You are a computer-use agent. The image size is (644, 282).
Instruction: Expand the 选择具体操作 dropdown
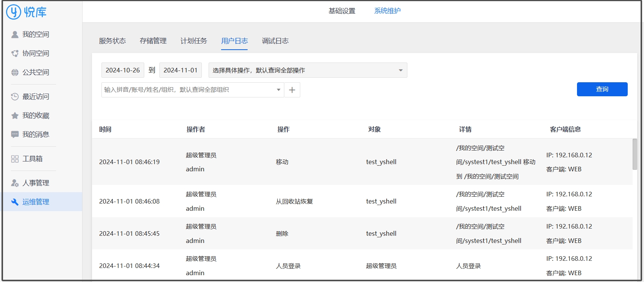click(401, 70)
